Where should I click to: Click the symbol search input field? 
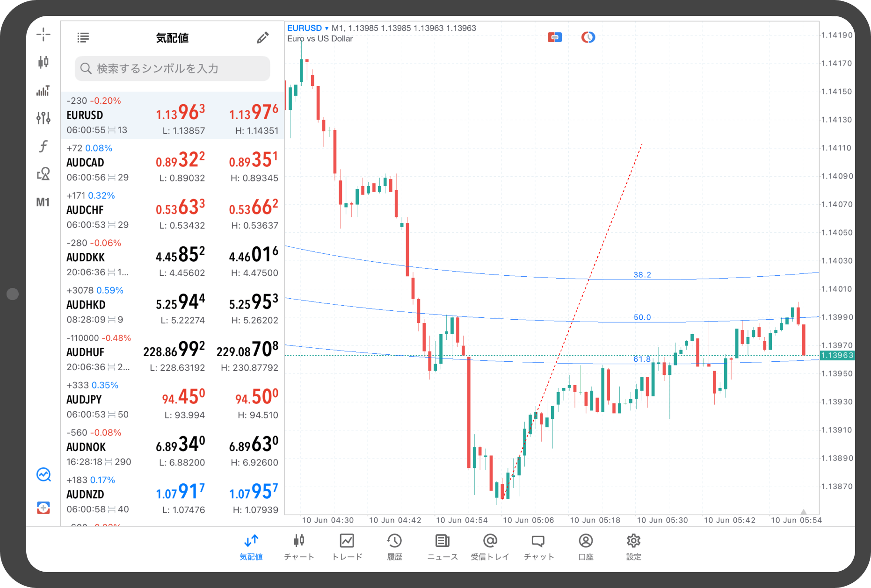(x=172, y=69)
